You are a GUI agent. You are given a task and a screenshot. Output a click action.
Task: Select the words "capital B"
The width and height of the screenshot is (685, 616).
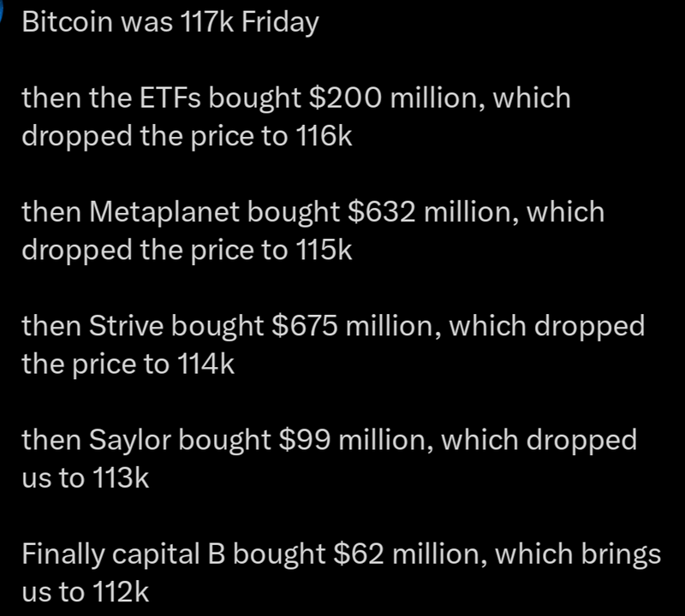(169, 555)
